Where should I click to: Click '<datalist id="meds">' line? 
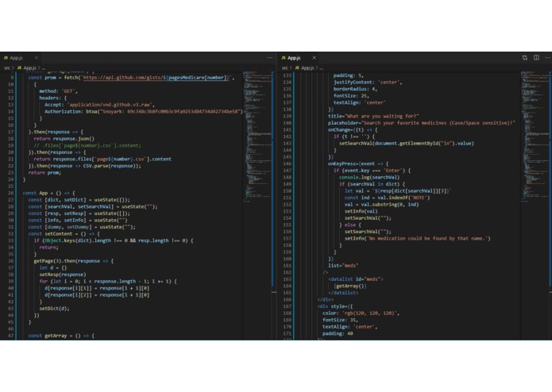pos(355,279)
